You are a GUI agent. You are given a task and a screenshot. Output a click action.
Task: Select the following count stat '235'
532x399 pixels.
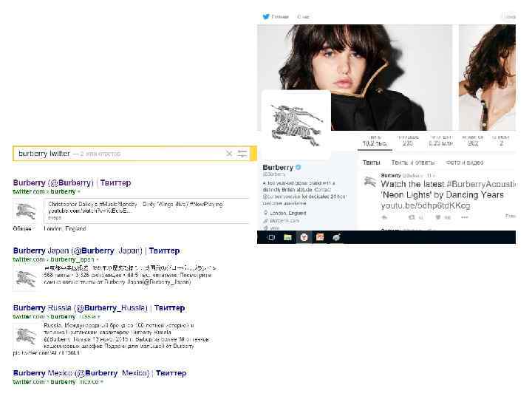click(x=408, y=141)
